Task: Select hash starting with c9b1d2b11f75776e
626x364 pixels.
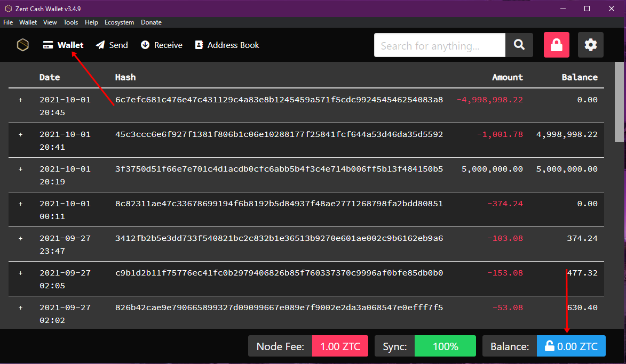Action: pos(279,273)
